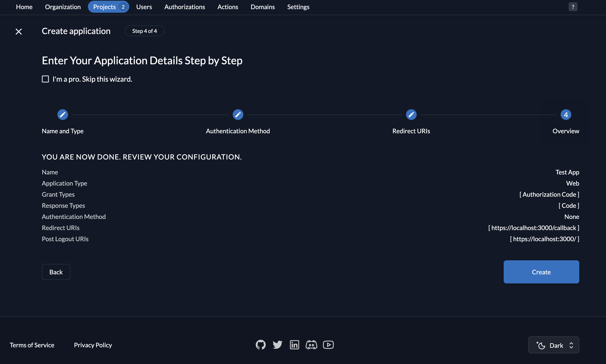Click the Create button to finish
606x364 pixels.
coord(541,272)
